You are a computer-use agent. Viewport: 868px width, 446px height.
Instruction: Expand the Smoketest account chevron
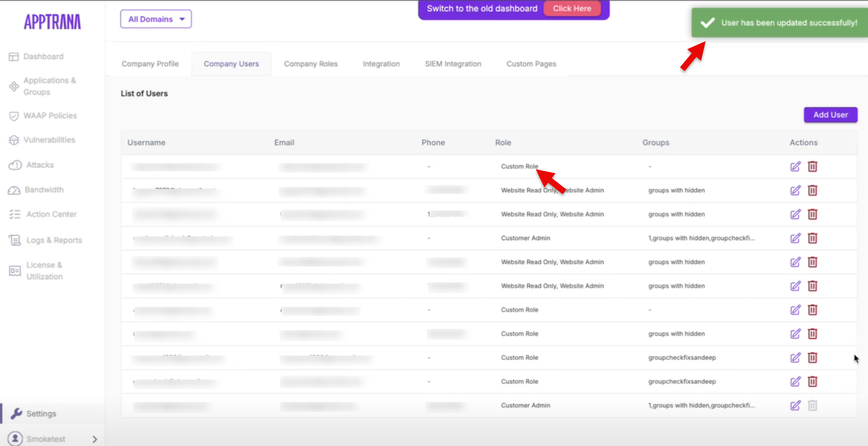[95, 439]
